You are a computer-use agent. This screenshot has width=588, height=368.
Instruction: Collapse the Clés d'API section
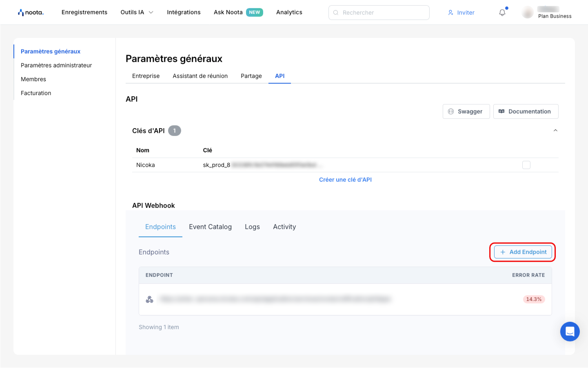[x=555, y=131]
